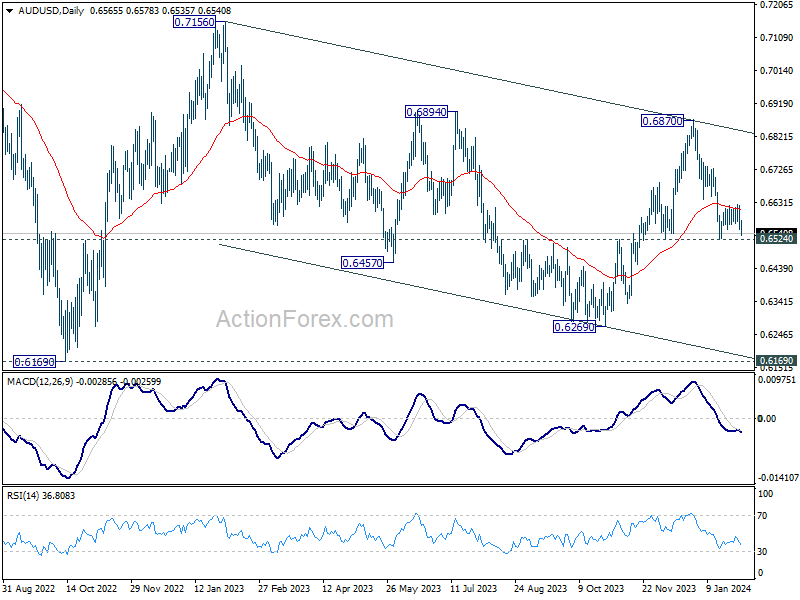Open the AUDUSD chart dropdown triangle
This screenshot has width=800, height=600.
[9, 11]
